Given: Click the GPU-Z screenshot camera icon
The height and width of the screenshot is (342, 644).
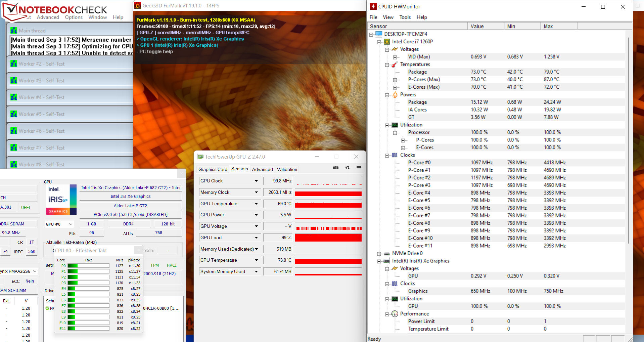Looking at the screenshot, I should (x=335, y=168).
